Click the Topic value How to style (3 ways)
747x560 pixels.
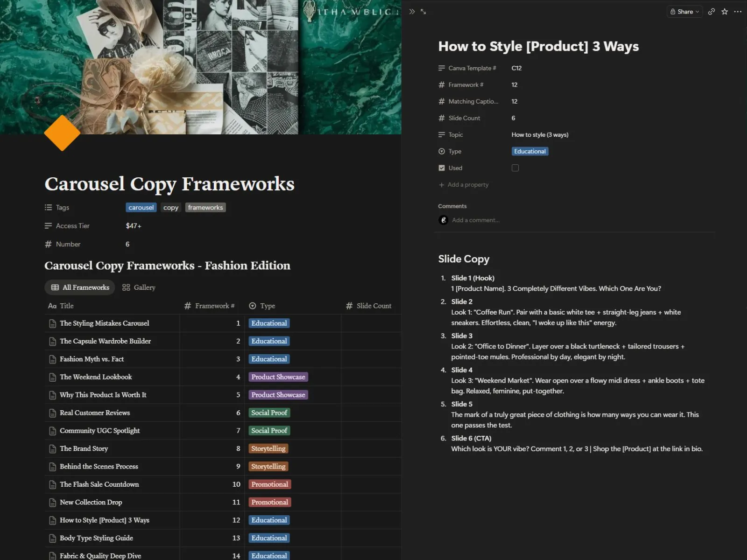point(540,135)
